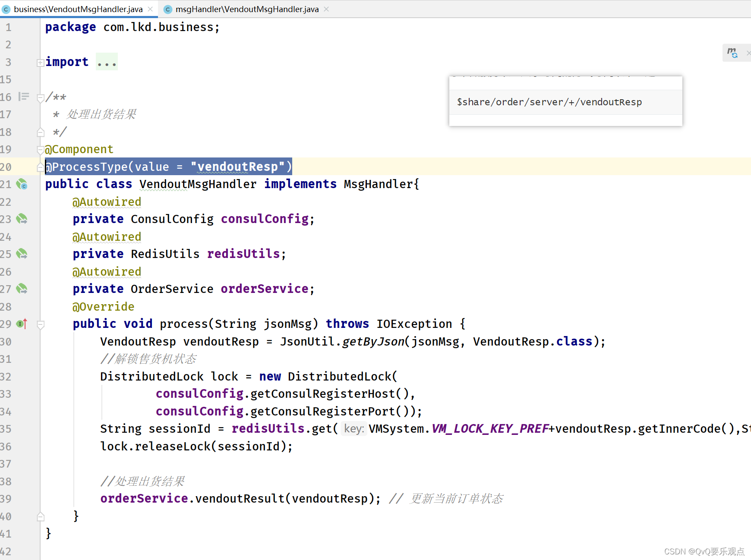Click getByJson method call
The image size is (751, 560).
(x=373, y=342)
